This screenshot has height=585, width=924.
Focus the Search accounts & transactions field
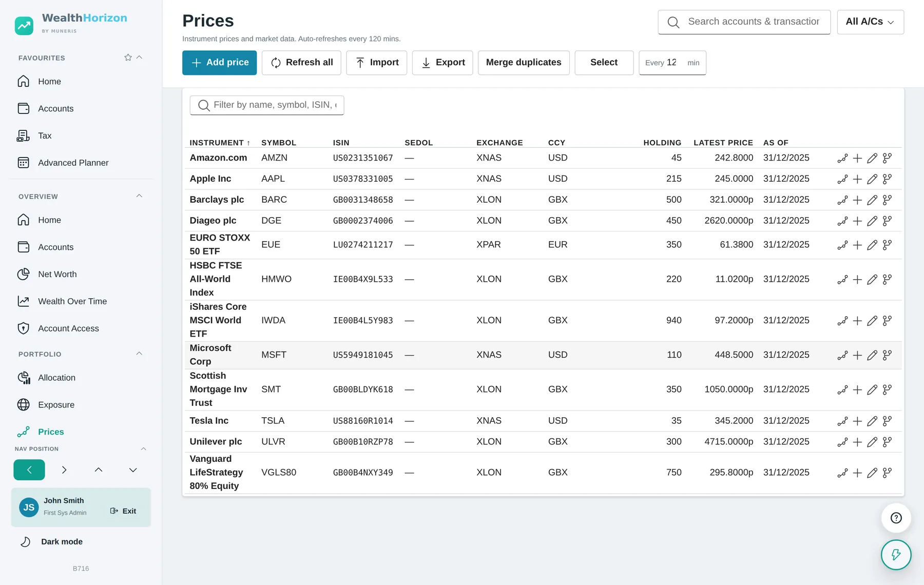[x=744, y=22]
